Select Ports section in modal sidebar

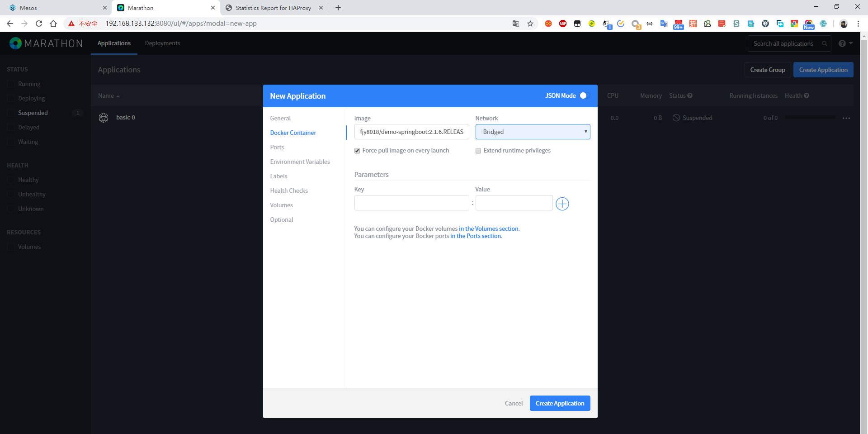(277, 147)
